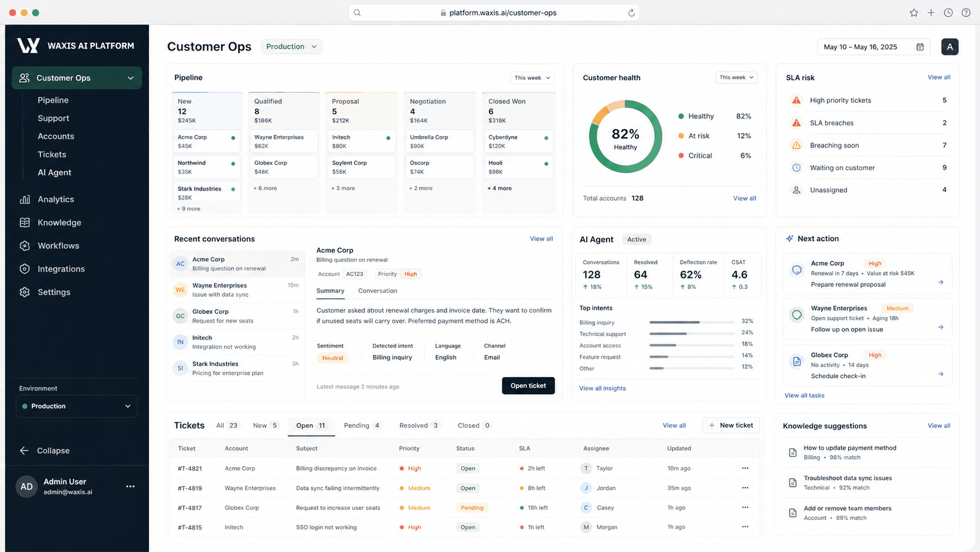The height and width of the screenshot is (552, 980).
Task: Click the browser address bar
Action: (x=494, y=13)
